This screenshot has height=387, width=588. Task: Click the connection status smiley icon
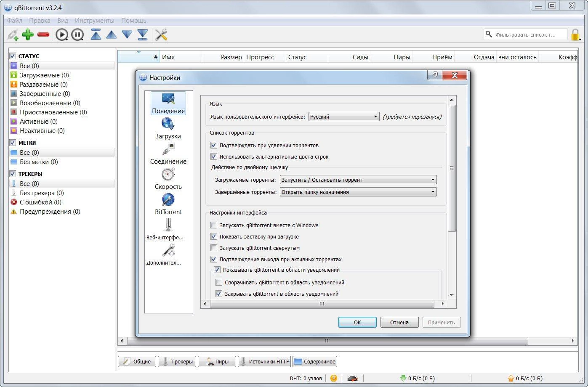coord(334,378)
